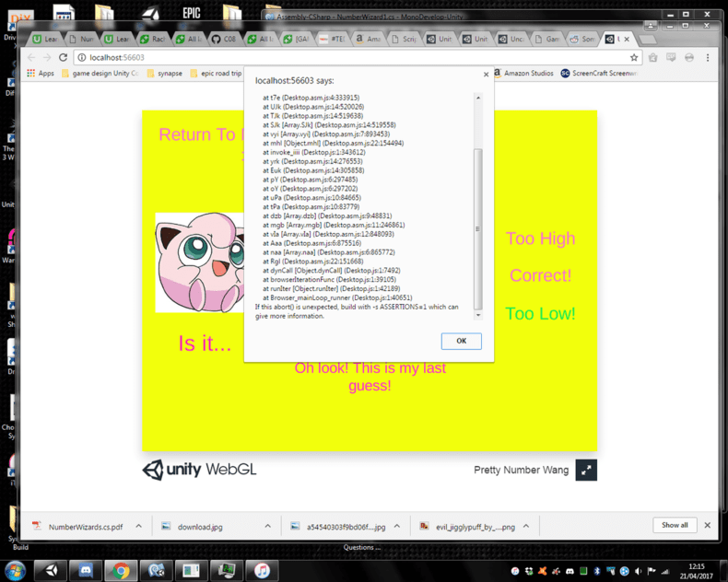Click the network signal tray icon
728x582 pixels.
pos(665,571)
